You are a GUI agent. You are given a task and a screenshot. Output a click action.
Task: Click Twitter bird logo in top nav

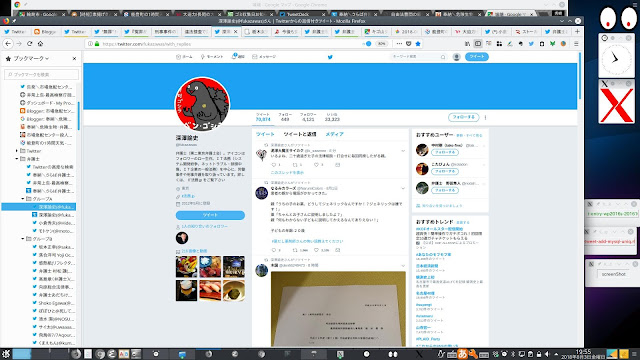[330, 57]
